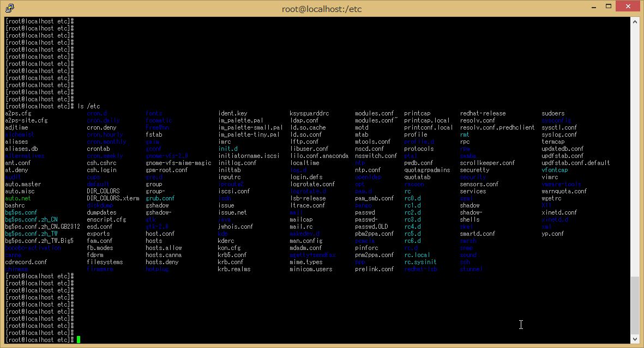Screen dimensions: 644x348
Task: Click the inittab entry
Action: coord(229,170)
